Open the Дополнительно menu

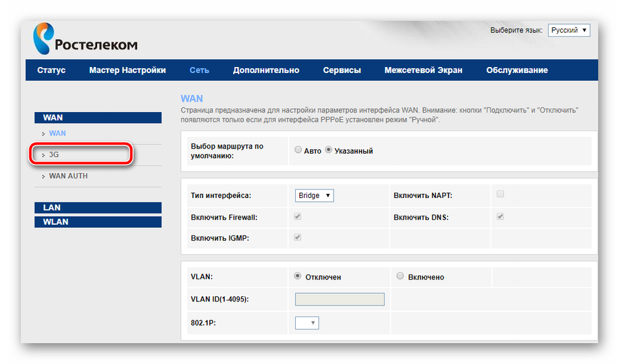coord(266,70)
